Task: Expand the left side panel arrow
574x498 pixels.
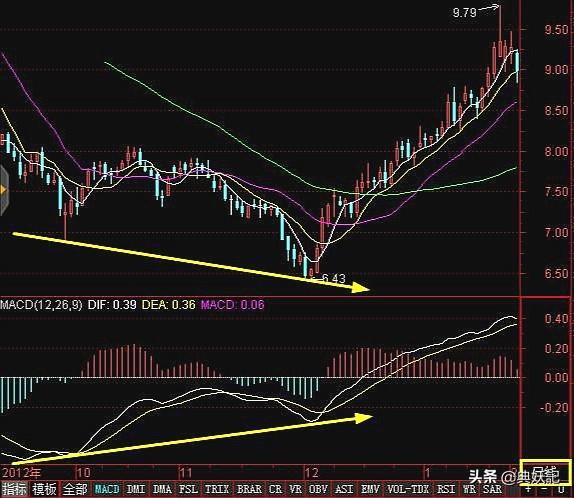Action: pyautogui.click(x=4, y=190)
